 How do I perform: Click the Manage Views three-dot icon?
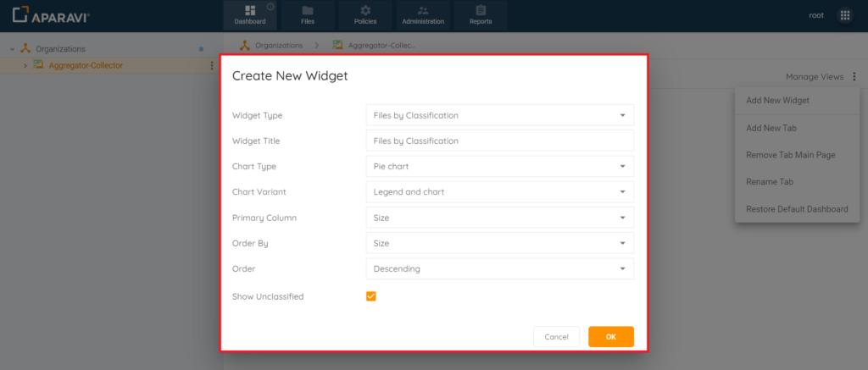tap(854, 77)
